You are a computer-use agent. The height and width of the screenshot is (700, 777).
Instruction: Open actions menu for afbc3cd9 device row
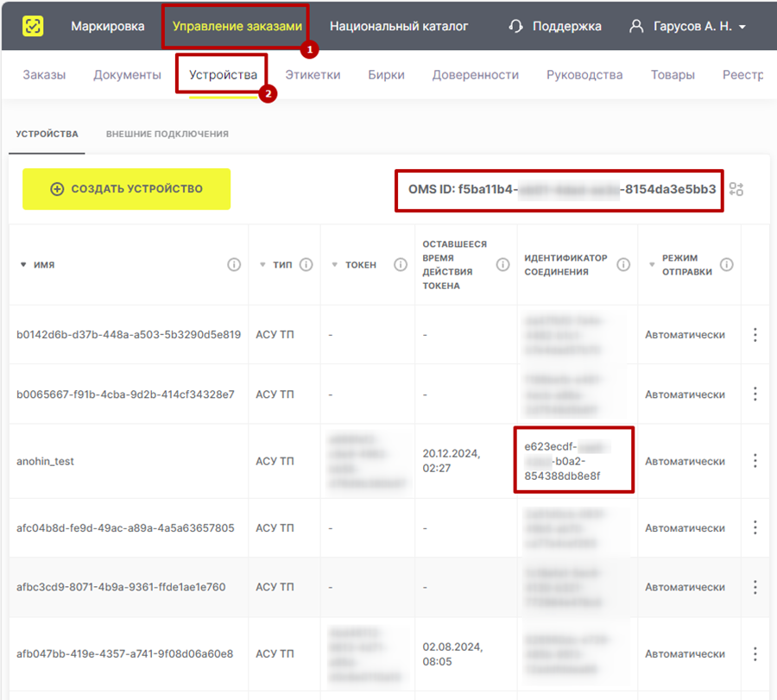click(x=755, y=587)
